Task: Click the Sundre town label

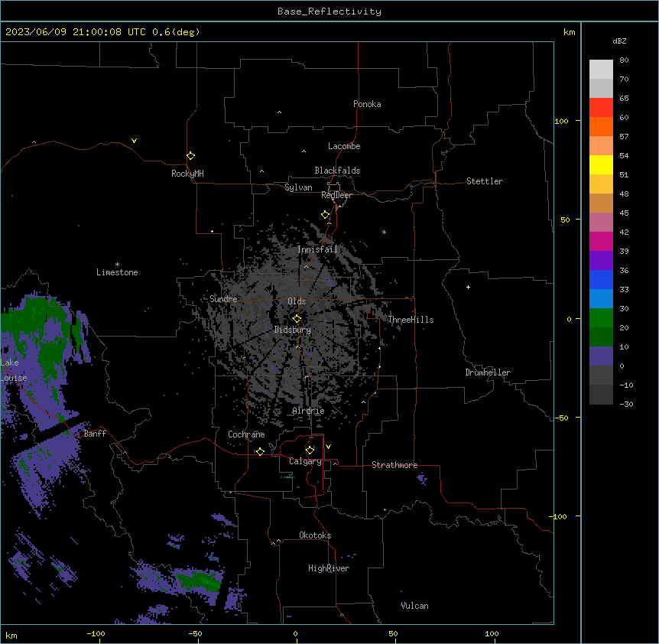Action: click(223, 299)
